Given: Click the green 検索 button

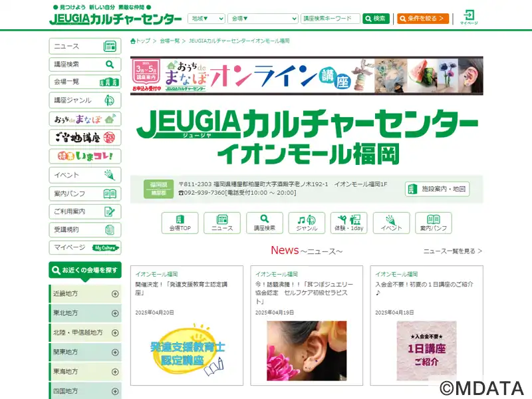Looking at the screenshot, I should click(x=376, y=19).
